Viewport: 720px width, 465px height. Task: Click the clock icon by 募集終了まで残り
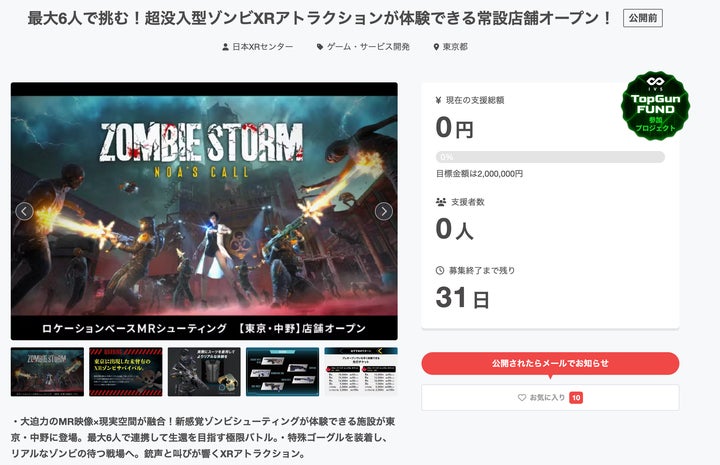click(x=439, y=270)
